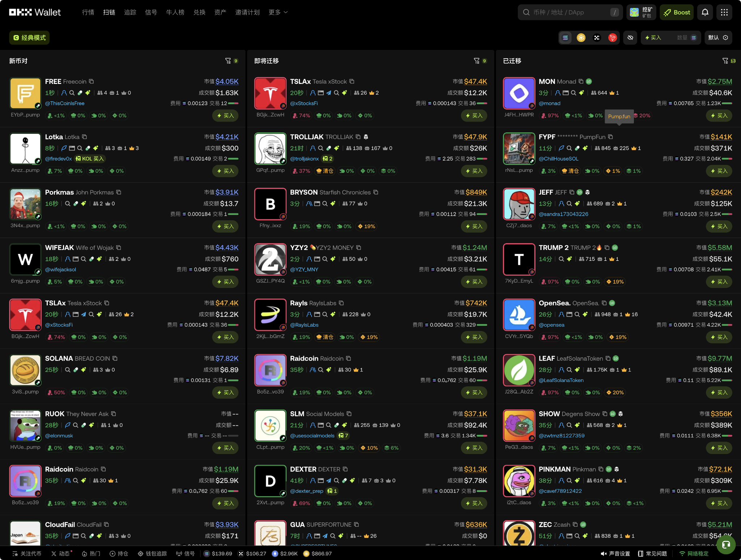Screen dimensions: 741x560
Task: Select the X Layer chain icon
Action: coord(597,38)
